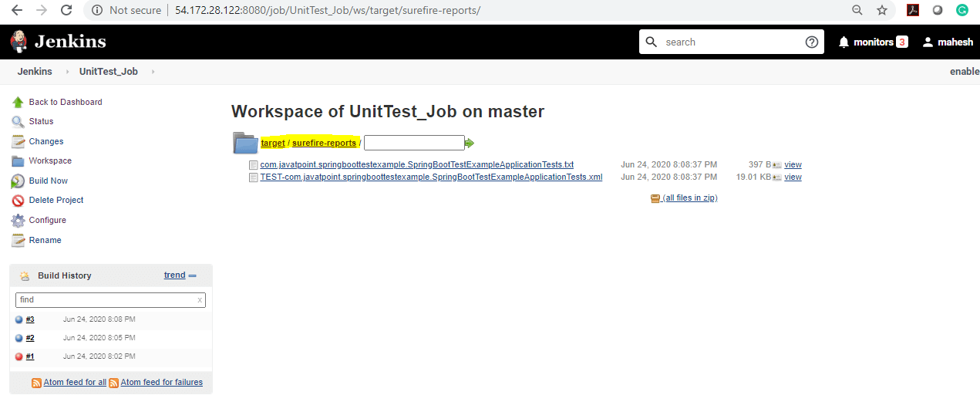Open the Configure page

[x=48, y=220]
